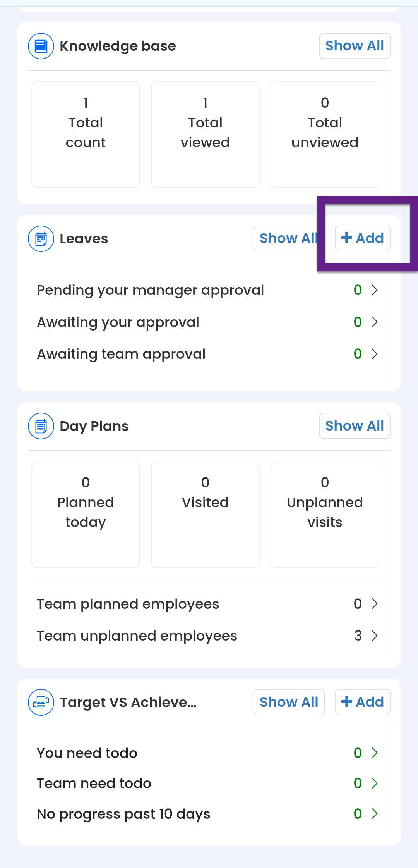
Task: Open the Total count card
Action: (x=86, y=134)
